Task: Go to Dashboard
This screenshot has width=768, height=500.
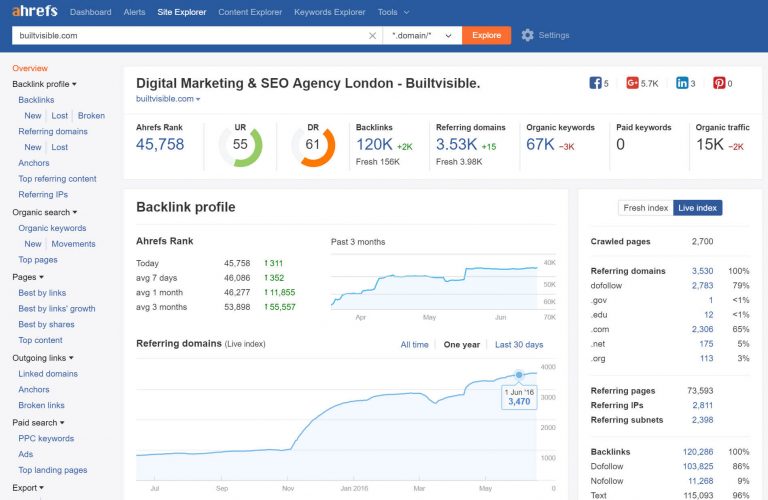Action: pyautogui.click(x=91, y=12)
